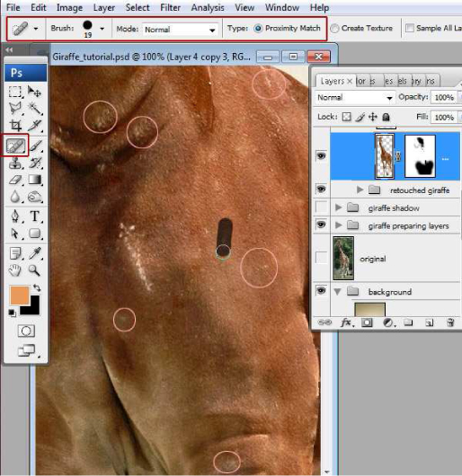462x476 pixels.
Task: Select the Zoom tool
Action: pos(35,270)
